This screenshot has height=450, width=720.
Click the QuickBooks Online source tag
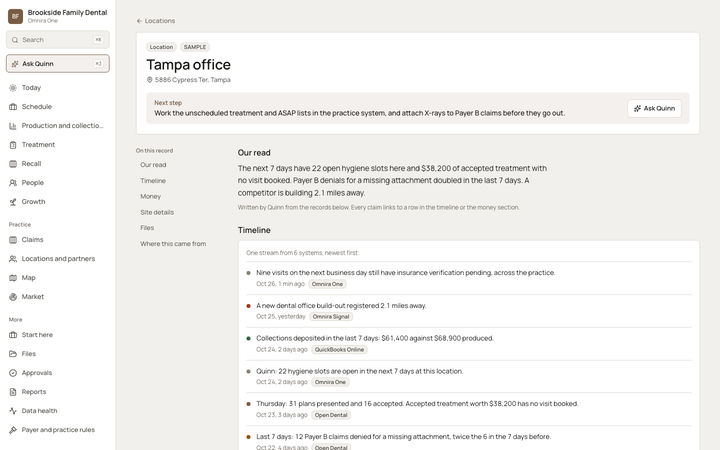(339, 350)
